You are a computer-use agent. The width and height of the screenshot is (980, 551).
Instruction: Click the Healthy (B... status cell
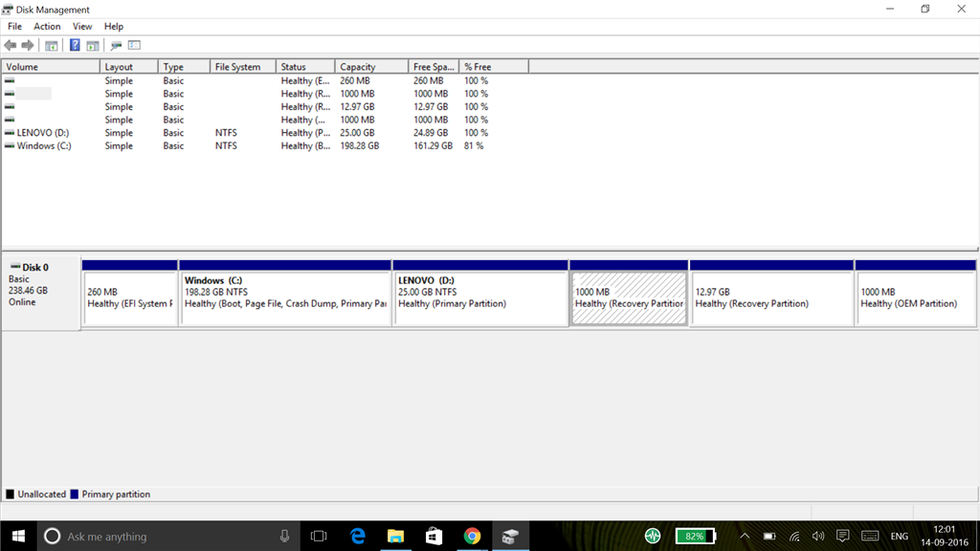tap(305, 145)
